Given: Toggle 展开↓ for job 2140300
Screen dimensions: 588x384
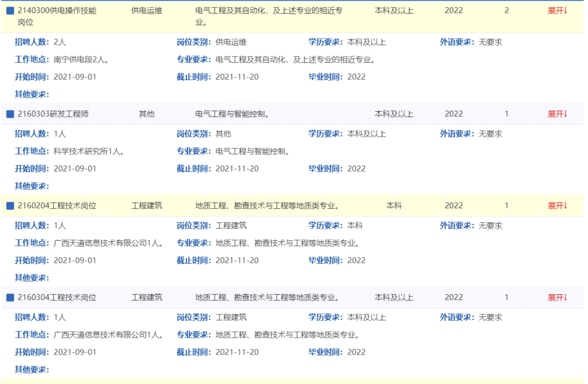Looking at the screenshot, I should point(557,11).
